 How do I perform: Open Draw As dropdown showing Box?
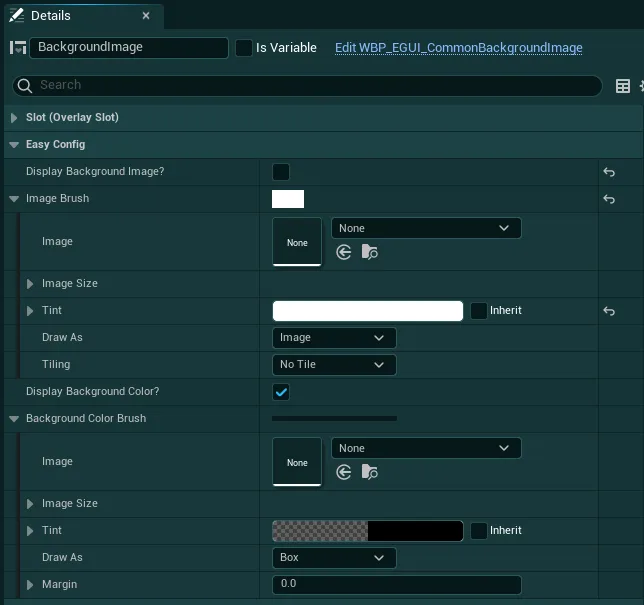(334, 558)
